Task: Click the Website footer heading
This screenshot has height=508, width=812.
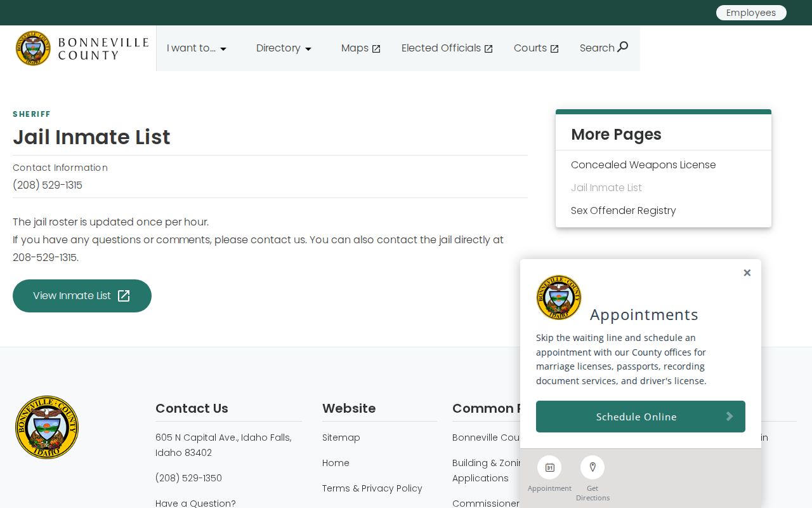Action: point(349,408)
